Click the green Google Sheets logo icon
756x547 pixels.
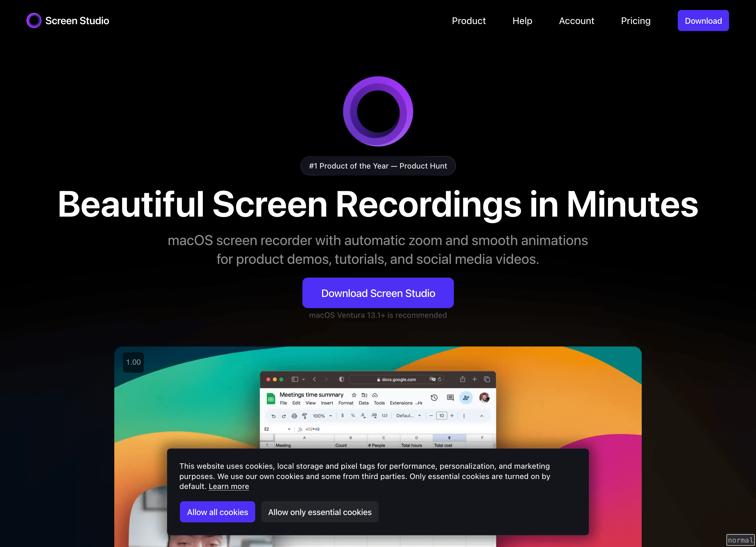click(271, 399)
